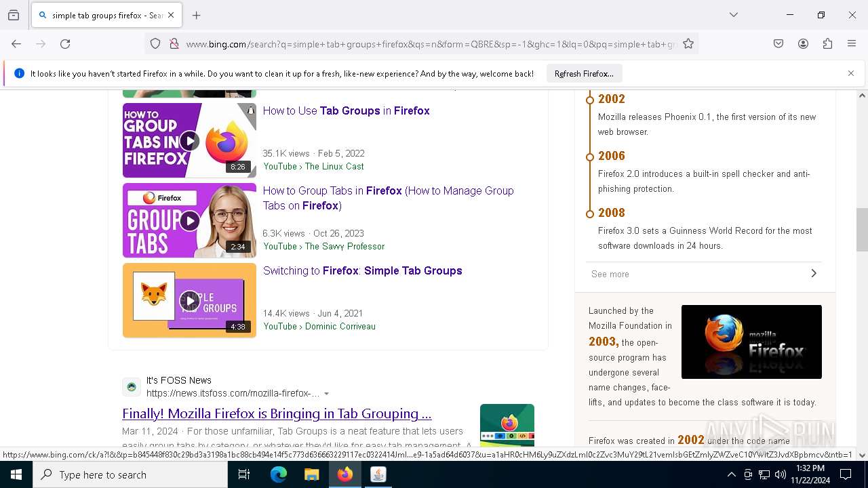Click the 2006 timeline marker

point(590,157)
